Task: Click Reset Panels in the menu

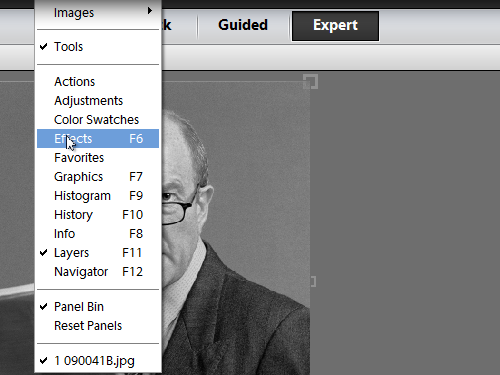Action: 98,326
